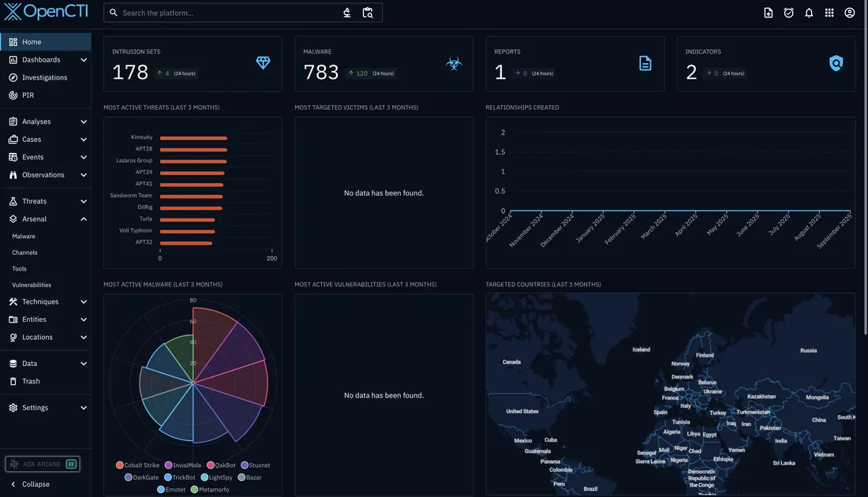Image resolution: width=868 pixels, height=497 pixels.
Task: Click the Malware count 783
Action: point(321,73)
